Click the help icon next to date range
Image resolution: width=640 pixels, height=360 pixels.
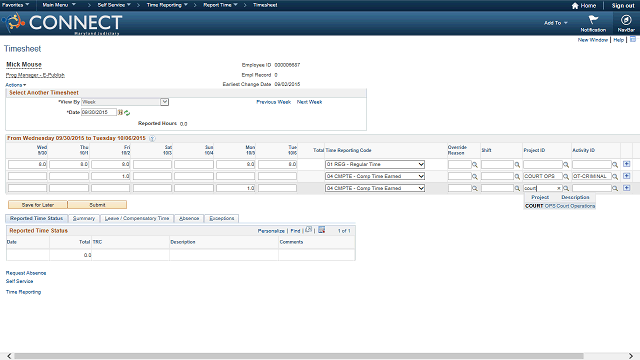pyautogui.click(x=152, y=138)
